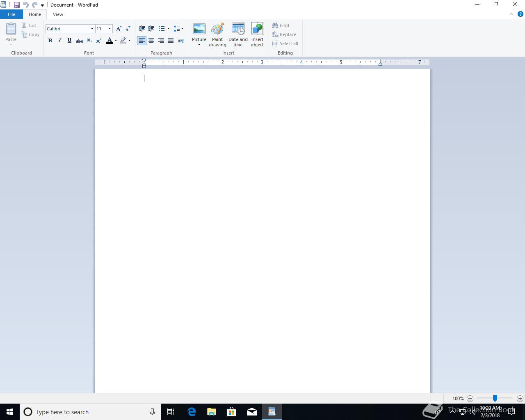
Task: Open the text color dropdown arrow
Action: (x=116, y=41)
